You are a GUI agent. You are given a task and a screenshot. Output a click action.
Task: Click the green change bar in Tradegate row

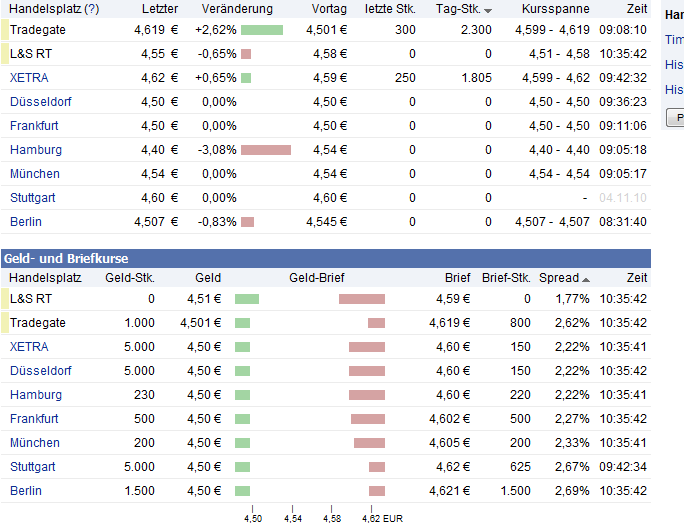tap(262, 30)
